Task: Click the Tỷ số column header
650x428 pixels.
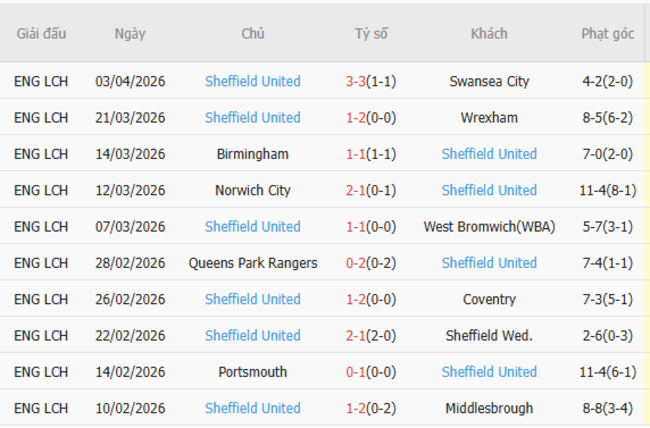Action: point(371,34)
